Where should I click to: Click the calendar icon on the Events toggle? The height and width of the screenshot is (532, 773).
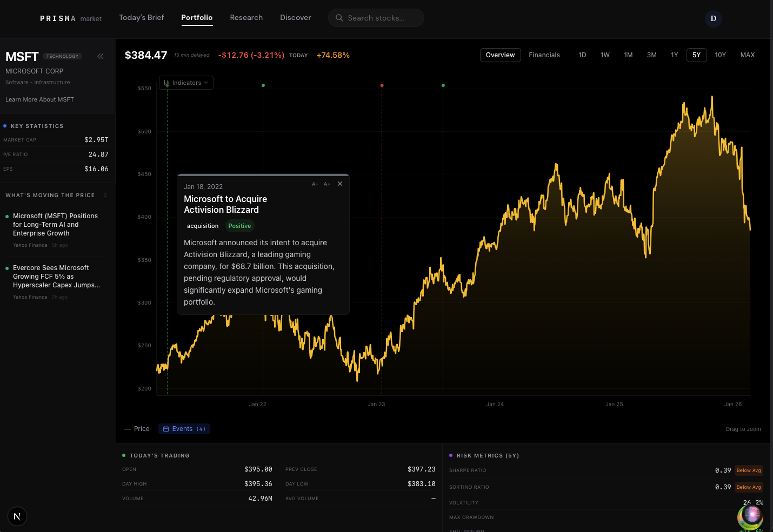coord(165,428)
